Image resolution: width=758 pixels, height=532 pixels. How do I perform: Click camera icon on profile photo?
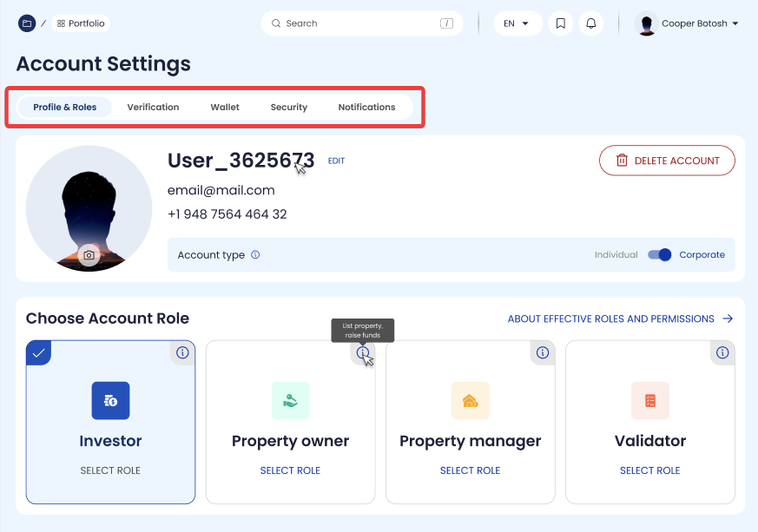click(x=88, y=254)
